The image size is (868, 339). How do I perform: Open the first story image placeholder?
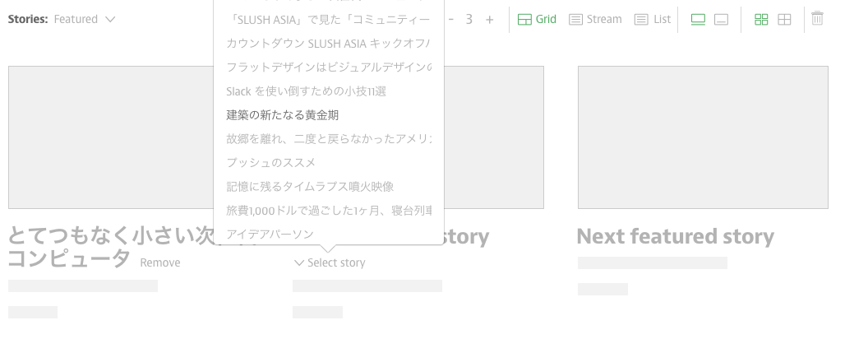pos(111,137)
